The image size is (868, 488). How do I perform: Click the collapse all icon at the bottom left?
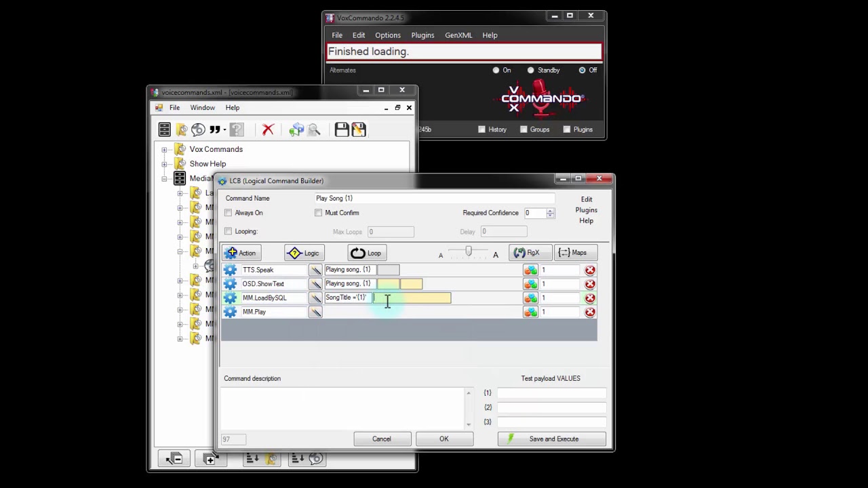point(174,459)
